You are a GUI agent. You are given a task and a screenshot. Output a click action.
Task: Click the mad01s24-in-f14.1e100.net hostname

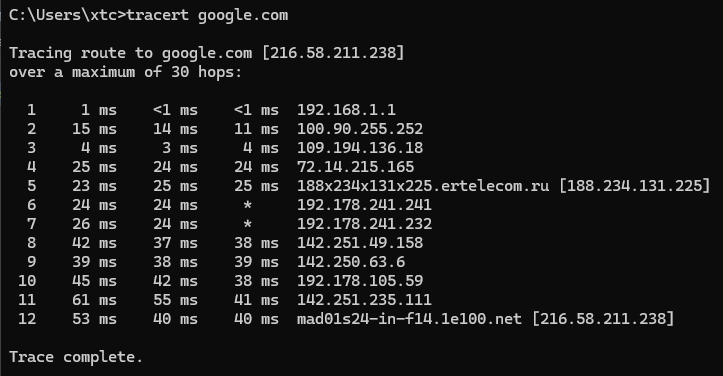point(409,318)
